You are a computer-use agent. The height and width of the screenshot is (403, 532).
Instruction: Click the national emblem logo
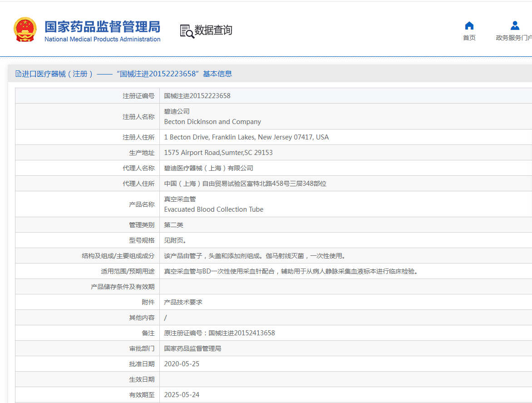(x=25, y=30)
